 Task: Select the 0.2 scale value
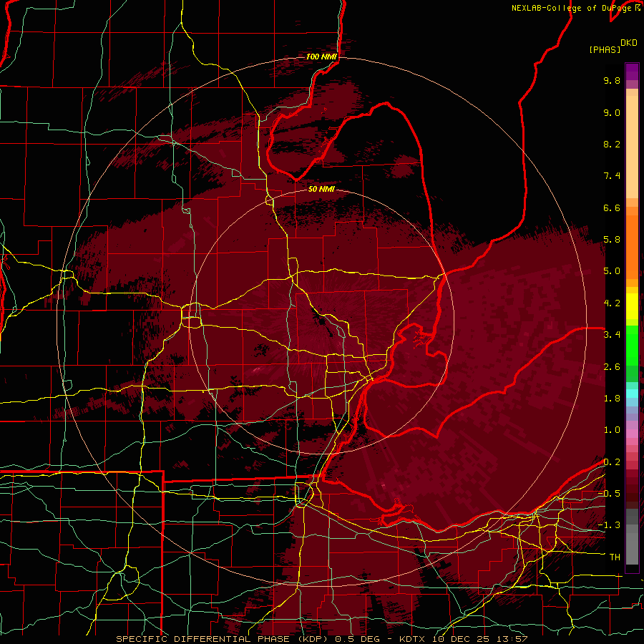(612, 462)
